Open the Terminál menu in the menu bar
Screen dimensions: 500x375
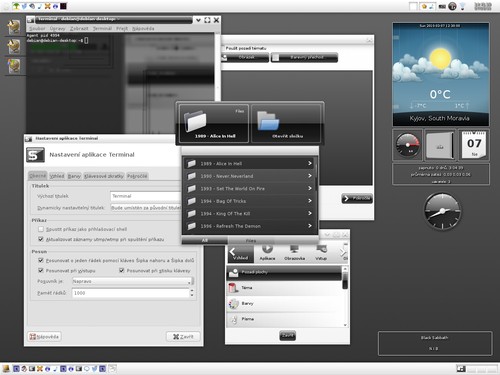click(x=102, y=29)
